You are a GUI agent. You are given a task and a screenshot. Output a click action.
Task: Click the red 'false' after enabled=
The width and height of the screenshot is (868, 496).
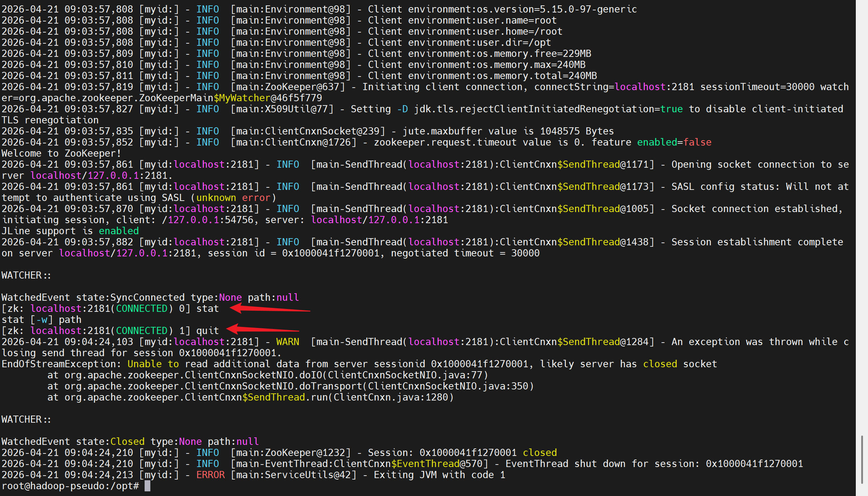coord(697,142)
